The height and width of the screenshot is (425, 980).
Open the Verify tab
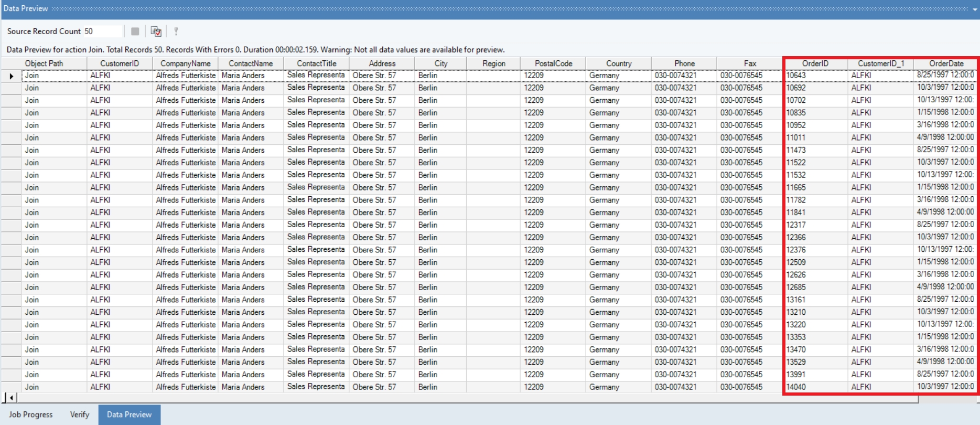(x=80, y=415)
